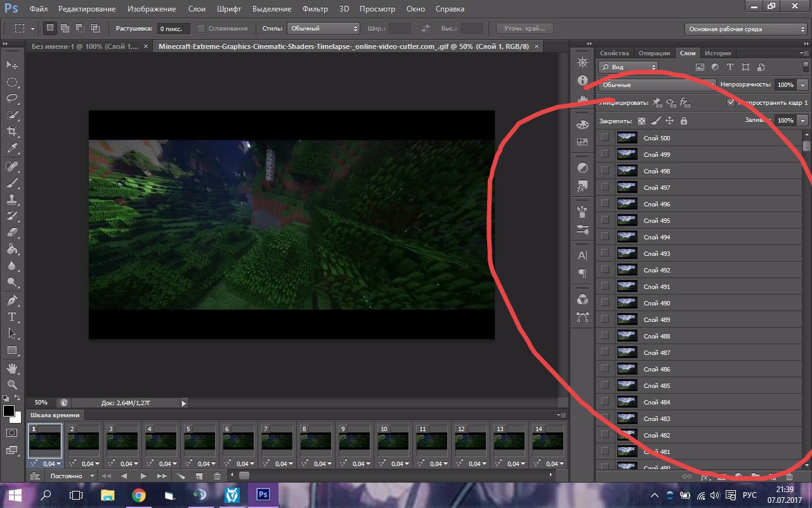This screenshot has height=508, width=812.
Task: Open the Стиль dropdown
Action: [324, 29]
